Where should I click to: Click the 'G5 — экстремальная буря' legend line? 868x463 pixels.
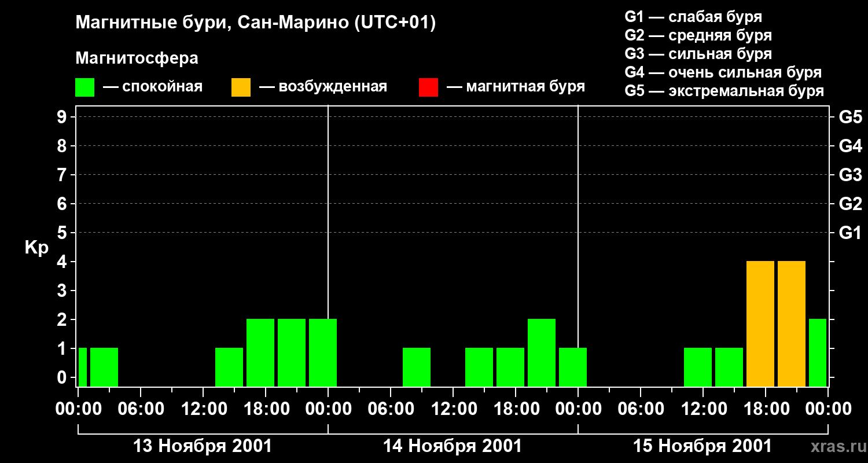pos(724,91)
